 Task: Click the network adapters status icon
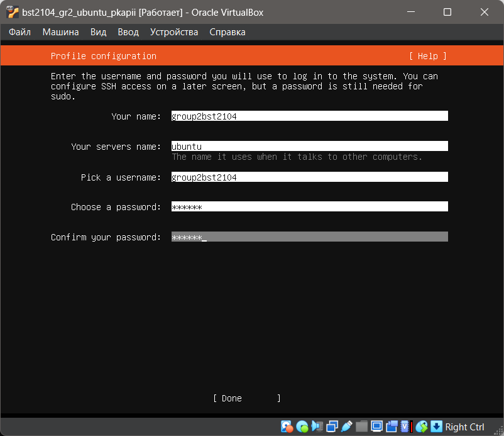coord(332,427)
